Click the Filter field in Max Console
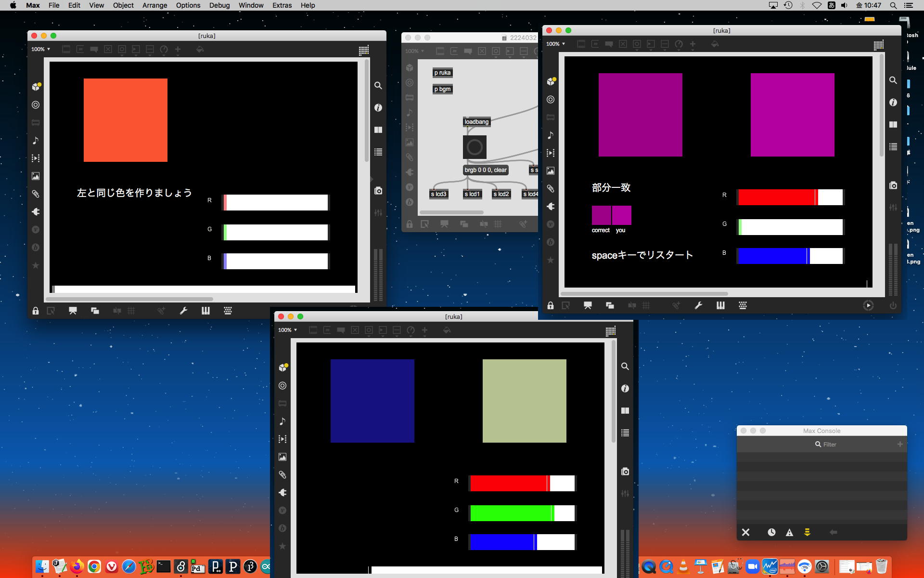This screenshot has height=578, width=924. [x=829, y=444]
